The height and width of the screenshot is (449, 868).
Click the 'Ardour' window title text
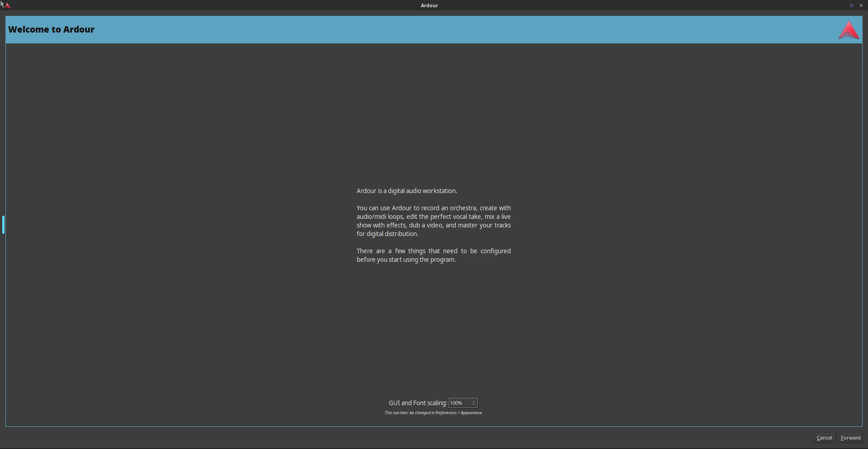click(x=429, y=5)
